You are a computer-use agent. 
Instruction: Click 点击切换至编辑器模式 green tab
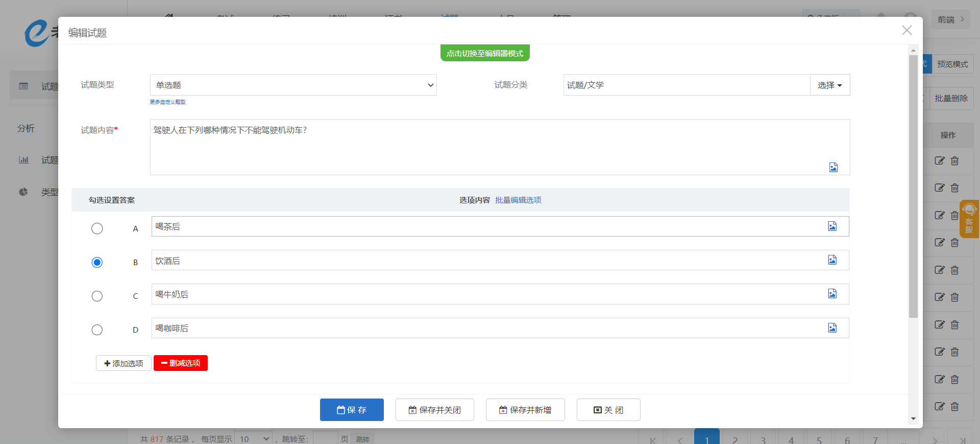[484, 53]
